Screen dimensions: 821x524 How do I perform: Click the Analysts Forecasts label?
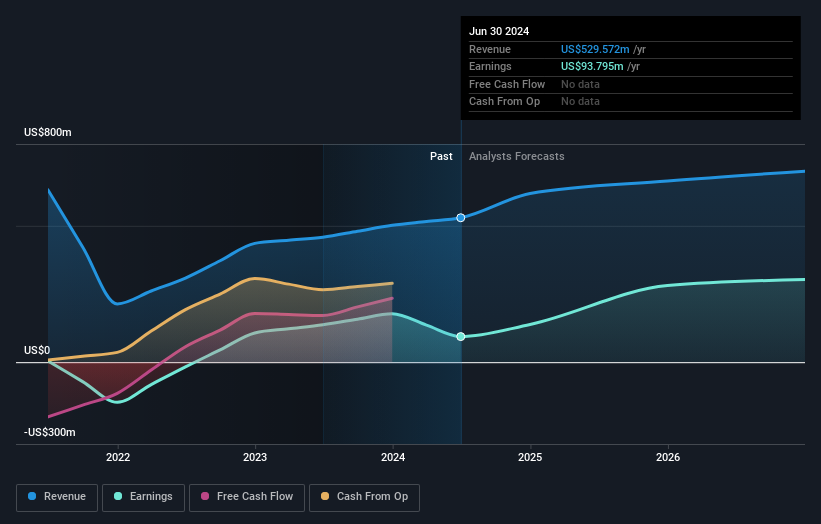[517, 157]
